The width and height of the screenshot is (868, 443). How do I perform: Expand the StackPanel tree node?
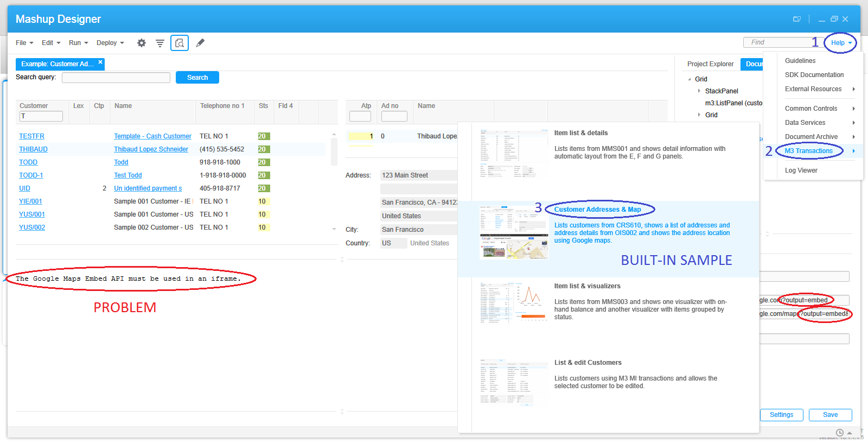[699, 91]
